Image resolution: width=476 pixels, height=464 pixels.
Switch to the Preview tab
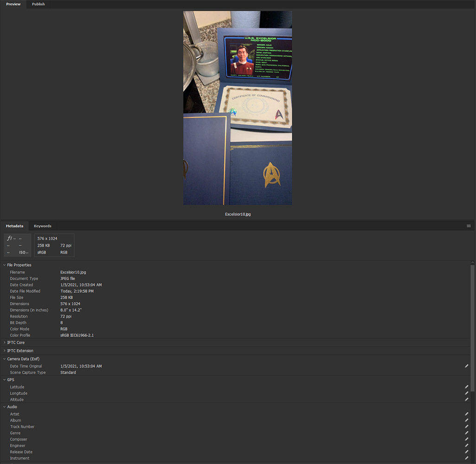point(13,4)
